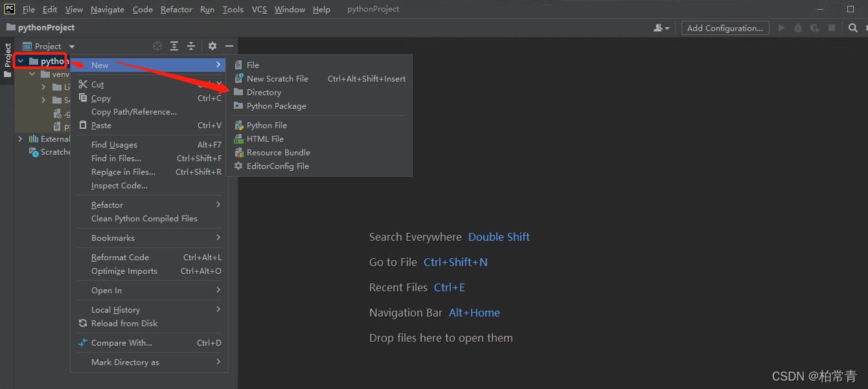Open the Refactor menu in menu bar
The image size is (868, 389).
coord(176,9)
